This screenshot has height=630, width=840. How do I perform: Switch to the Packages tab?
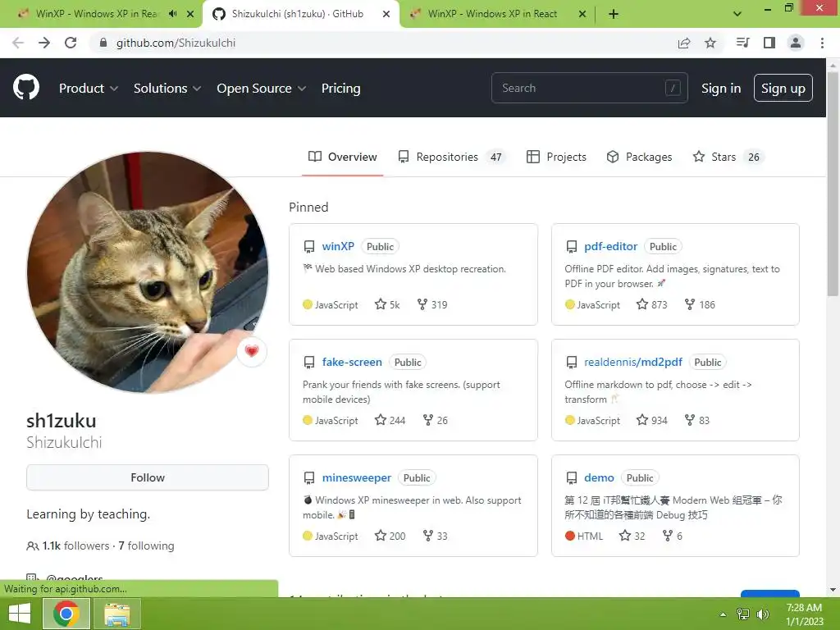tap(639, 157)
